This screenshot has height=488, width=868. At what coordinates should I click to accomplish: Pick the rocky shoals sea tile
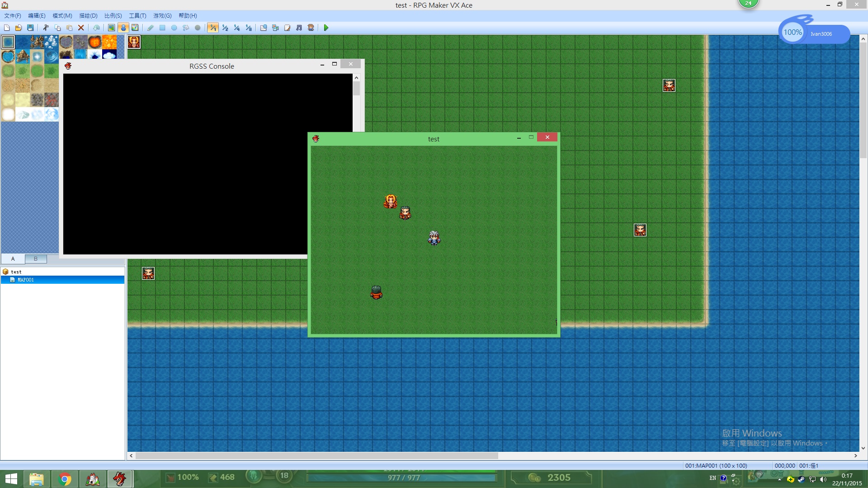(x=37, y=42)
